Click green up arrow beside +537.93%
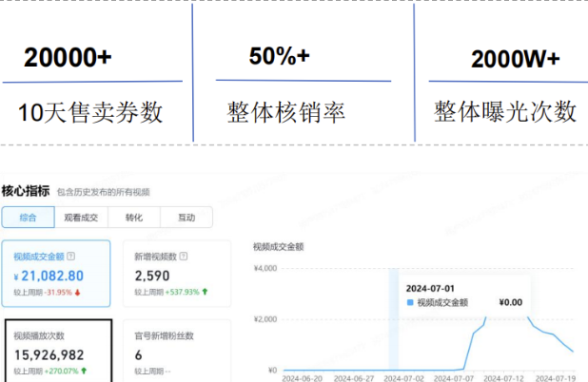Viewport: 588px width, 382px height. (205, 292)
